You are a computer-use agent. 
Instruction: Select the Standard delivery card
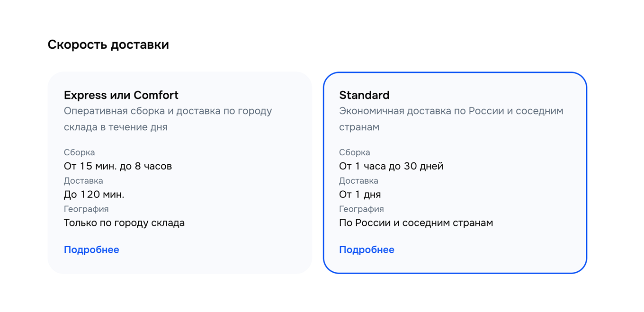coord(455,172)
